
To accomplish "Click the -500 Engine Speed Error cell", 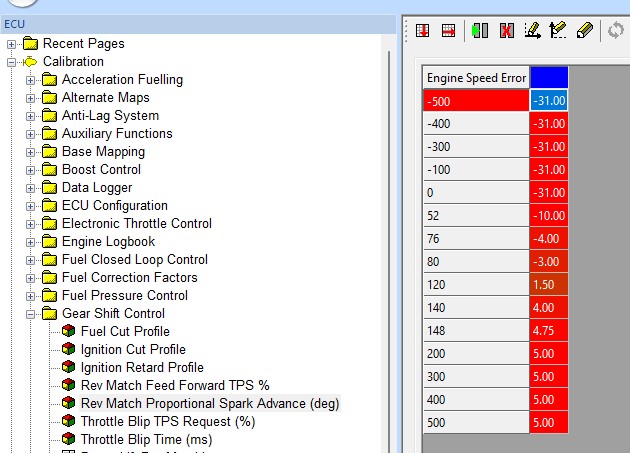I will [475, 100].
